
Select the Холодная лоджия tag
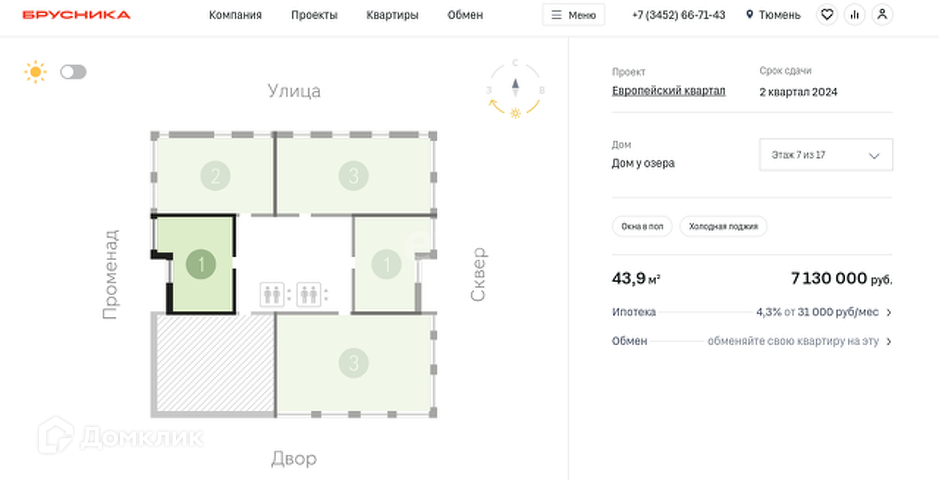click(x=723, y=226)
